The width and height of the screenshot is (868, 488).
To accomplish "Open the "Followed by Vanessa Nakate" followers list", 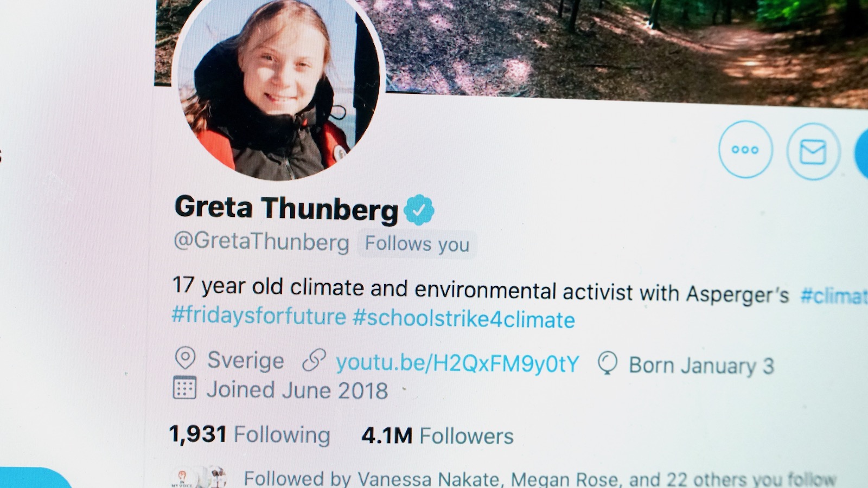I will [x=539, y=479].
